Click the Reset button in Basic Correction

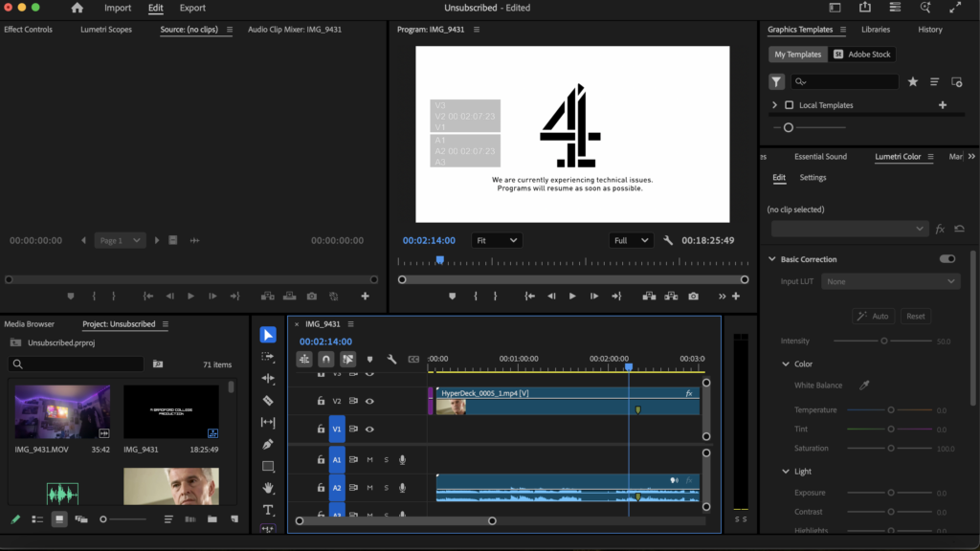pos(916,316)
